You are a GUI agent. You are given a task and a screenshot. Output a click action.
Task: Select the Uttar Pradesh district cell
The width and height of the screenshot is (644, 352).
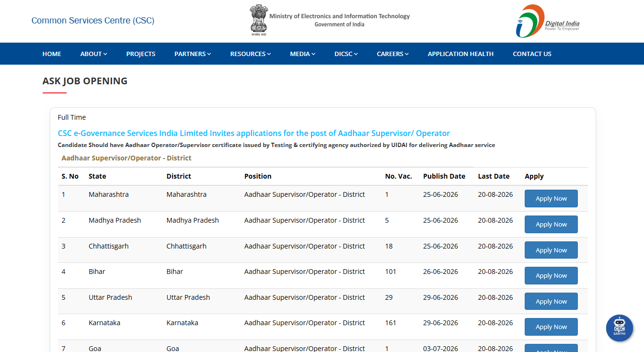pyautogui.click(x=188, y=297)
